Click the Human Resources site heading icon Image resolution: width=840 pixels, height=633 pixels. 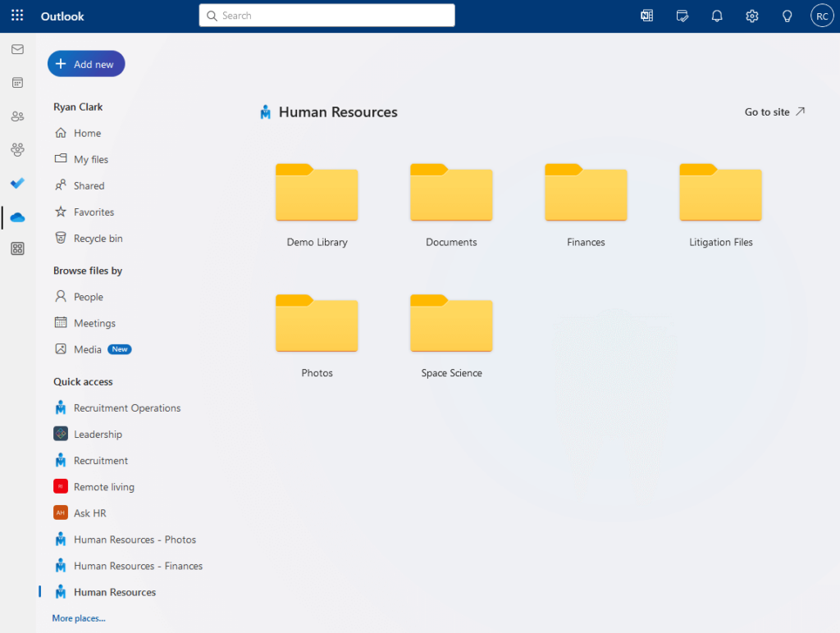265,112
